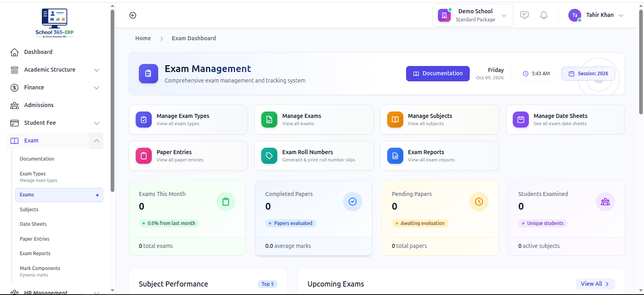This screenshot has height=295, width=644.
Task: Click the Dashboard home icon in sidebar
Action: click(14, 52)
